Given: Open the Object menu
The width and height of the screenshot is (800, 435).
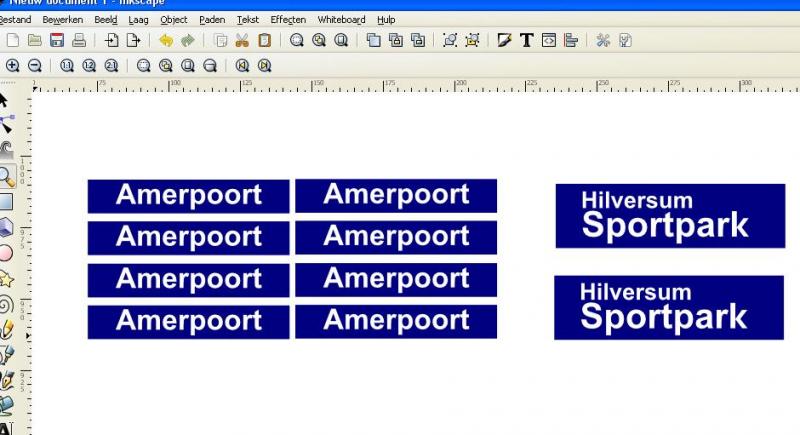Looking at the screenshot, I should pos(173,19).
